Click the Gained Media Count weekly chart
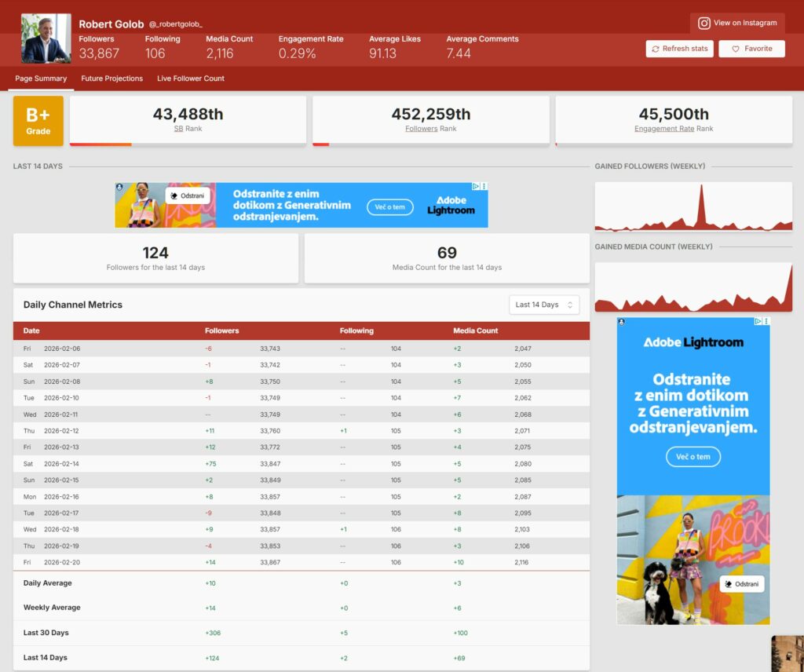 pos(693,287)
